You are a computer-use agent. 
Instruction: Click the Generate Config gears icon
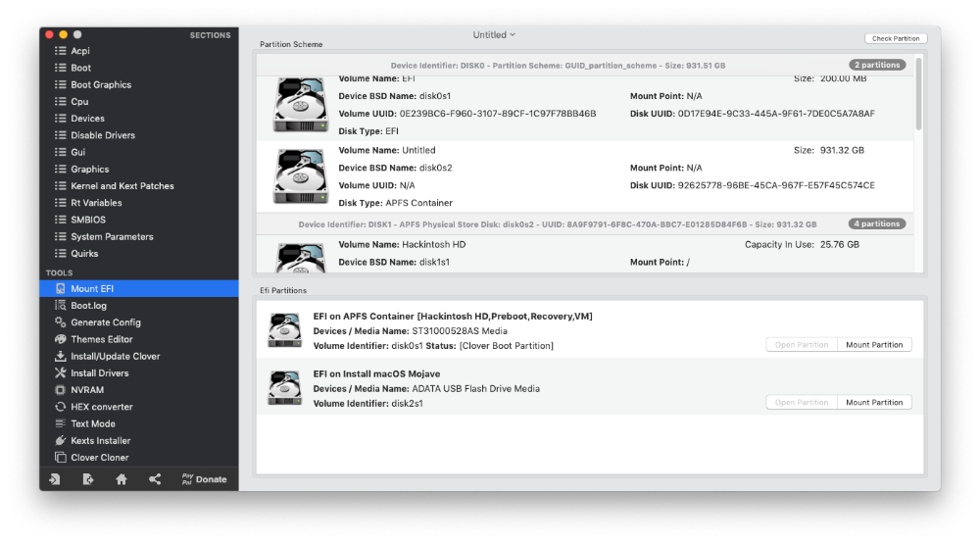[60, 322]
